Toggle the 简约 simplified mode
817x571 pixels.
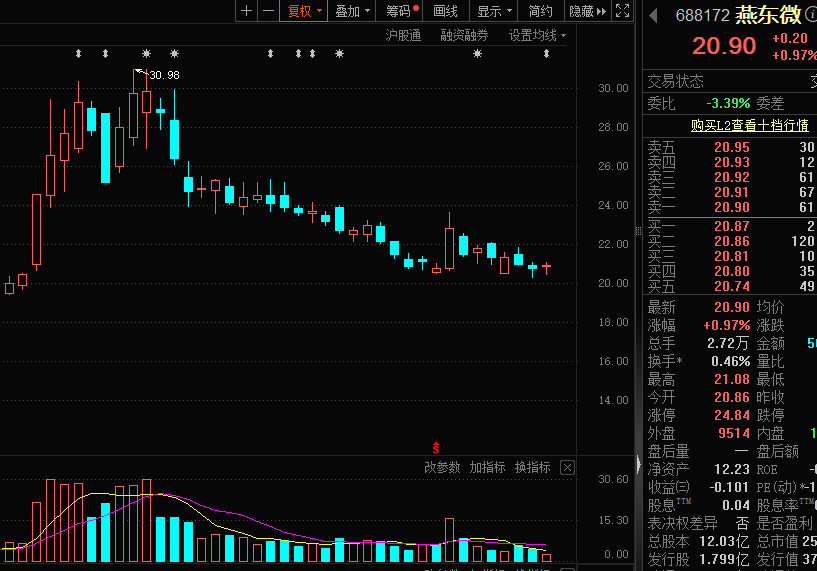coord(540,11)
